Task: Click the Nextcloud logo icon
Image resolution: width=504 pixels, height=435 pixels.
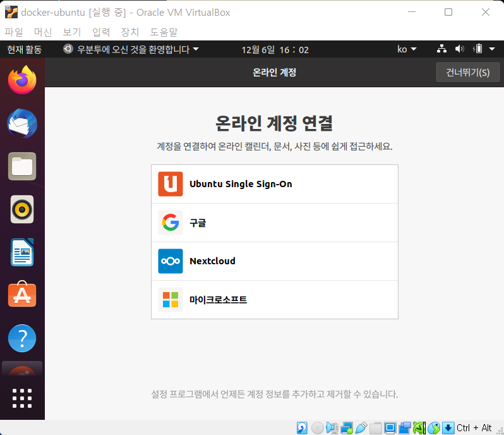Action: [171, 261]
